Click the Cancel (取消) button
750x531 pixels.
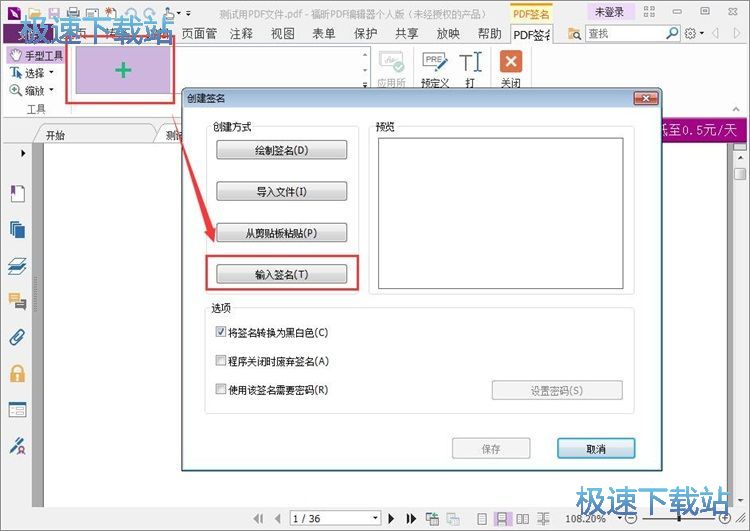pos(596,449)
